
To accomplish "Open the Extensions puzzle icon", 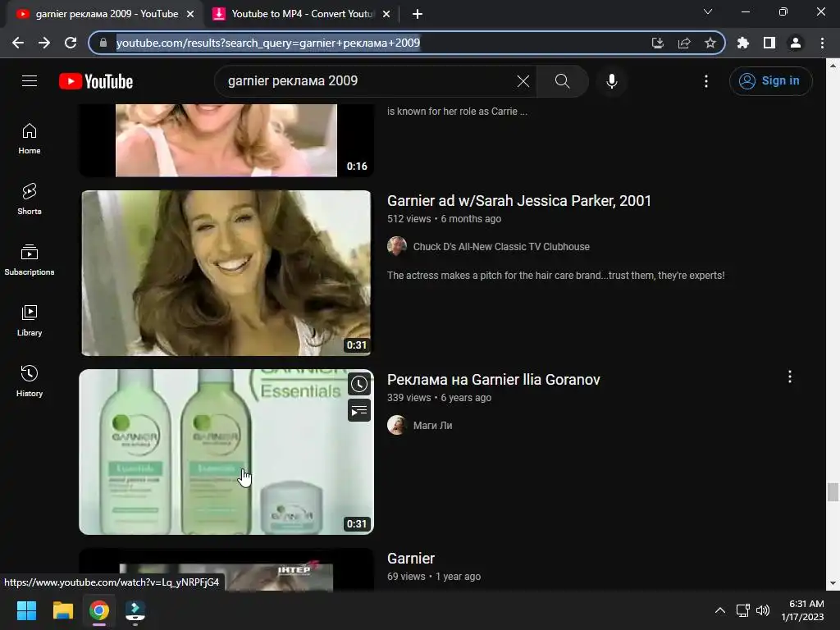I will [742, 43].
